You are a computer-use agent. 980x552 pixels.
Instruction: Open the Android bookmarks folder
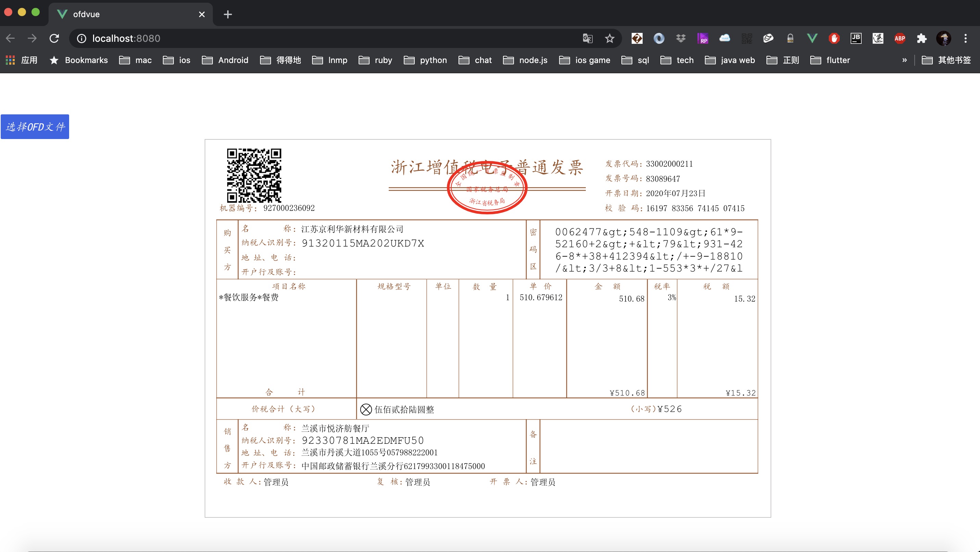225,60
